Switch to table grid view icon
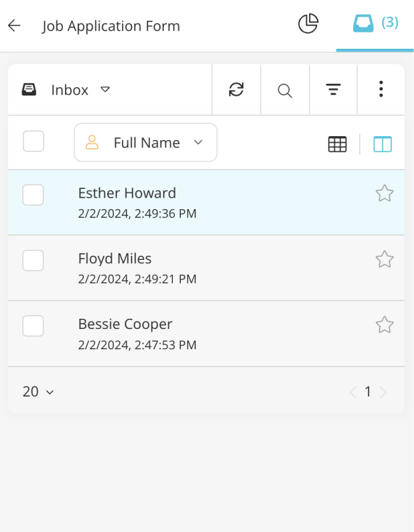The image size is (414, 532). pyautogui.click(x=337, y=143)
